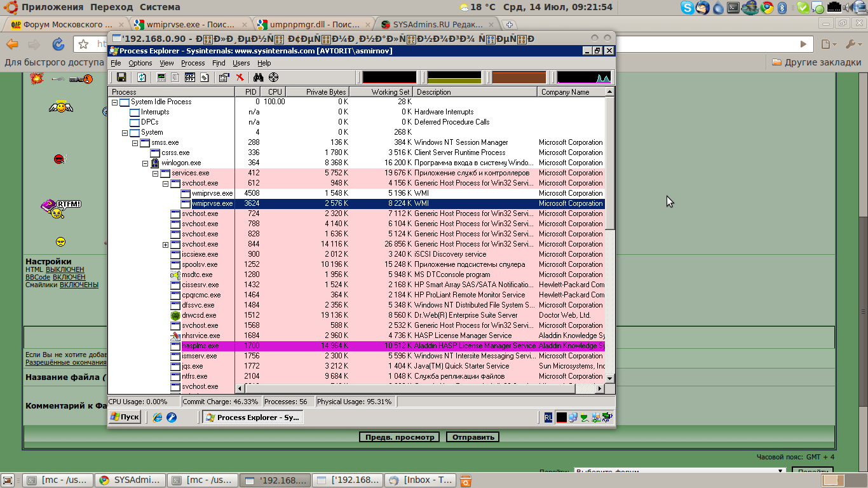Sort by the Private Bytes column header
Viewport: 868px width, 488px height.
tap(318, 92)
